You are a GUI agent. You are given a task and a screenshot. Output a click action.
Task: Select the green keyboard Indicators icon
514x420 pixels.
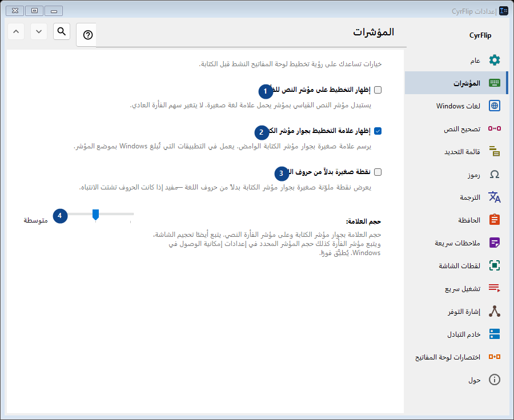click(x=495, y=83)
